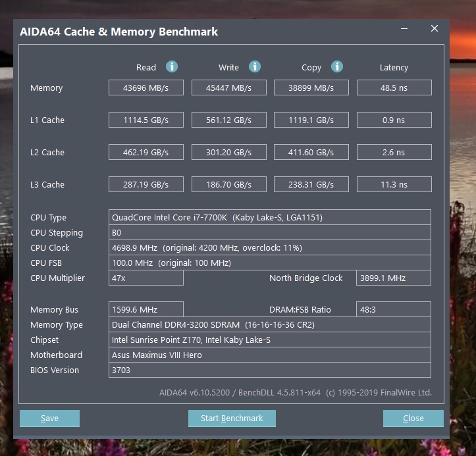Image resolution: width=476 pixels, height=456 pixels.
Task: Click the North Bridge Clock label
Action: pos(306,278)
